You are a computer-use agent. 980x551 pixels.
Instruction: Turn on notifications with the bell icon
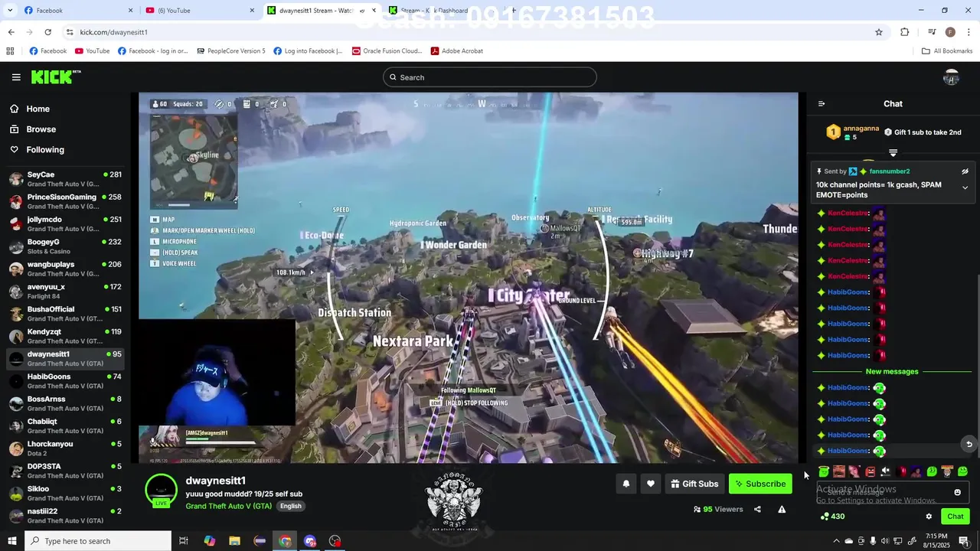(x=626, y=484)
